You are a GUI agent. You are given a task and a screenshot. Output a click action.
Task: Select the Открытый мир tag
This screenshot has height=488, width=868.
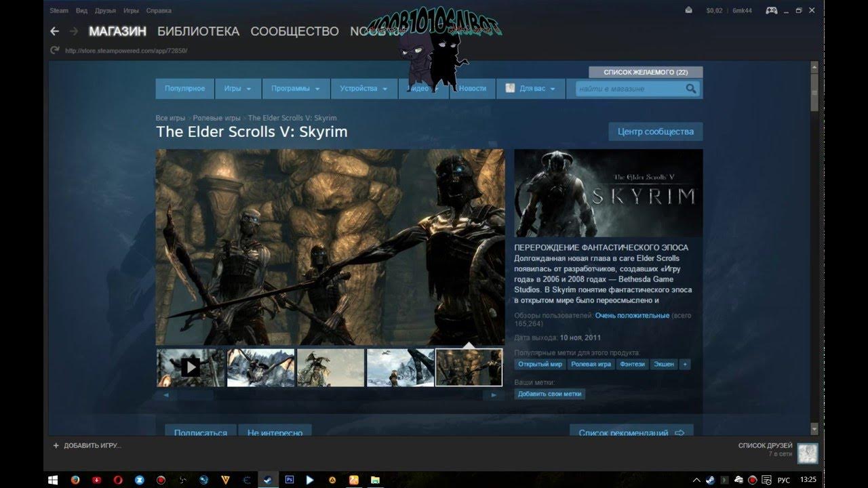pyautogui.click(x=540, y=364)
